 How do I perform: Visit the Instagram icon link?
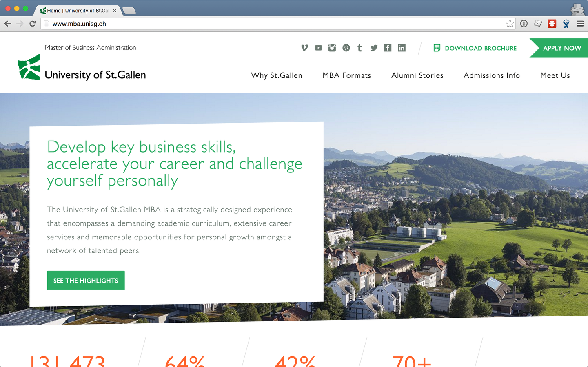coord(332,48)
